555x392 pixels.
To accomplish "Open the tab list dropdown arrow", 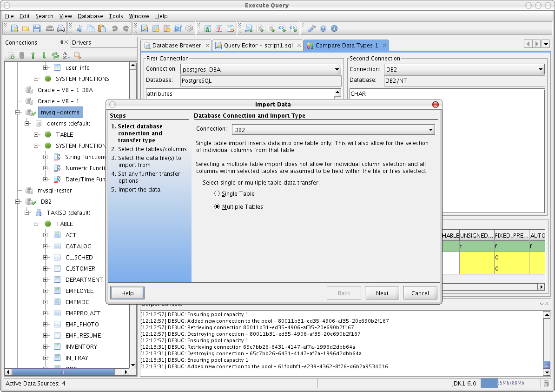I will tap(546, 44).
